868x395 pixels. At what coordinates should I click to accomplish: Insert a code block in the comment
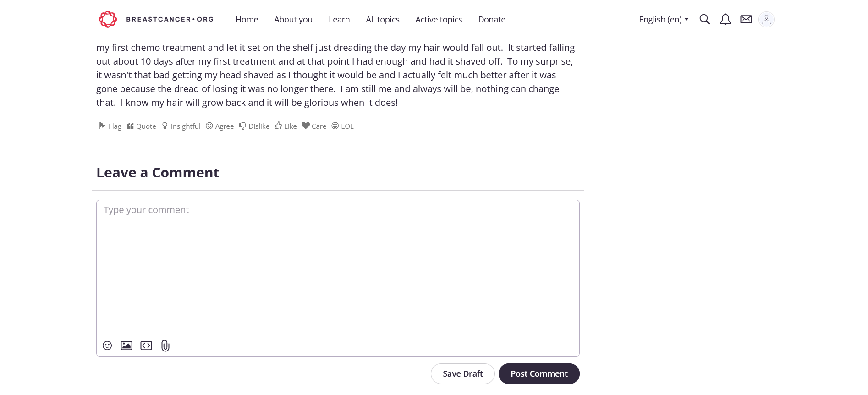tap(146, 346)
